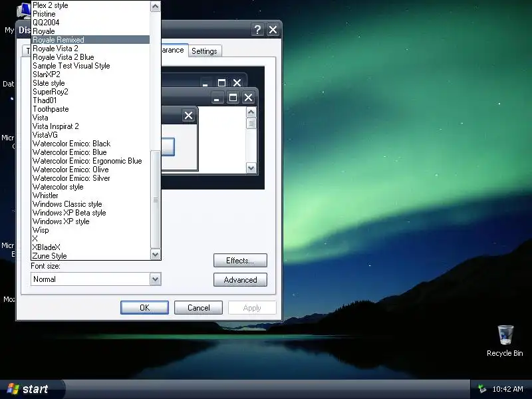This screenshot has width=532, height=399.
Task: Choose the single-letter X style
Action: click(90, 239)
